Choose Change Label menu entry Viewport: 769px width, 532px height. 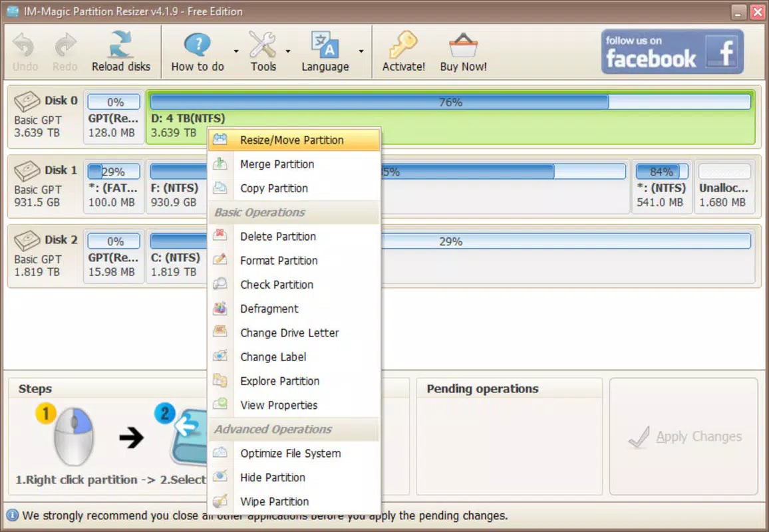coord(294,356)
